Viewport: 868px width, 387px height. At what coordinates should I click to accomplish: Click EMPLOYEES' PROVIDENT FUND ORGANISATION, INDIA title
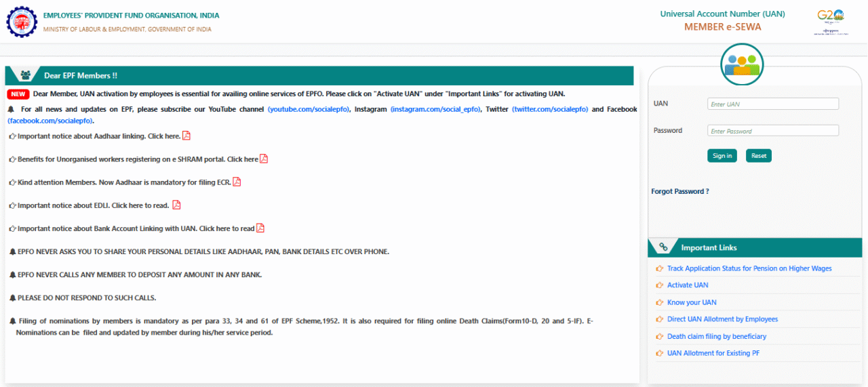(x=132, y=16)
